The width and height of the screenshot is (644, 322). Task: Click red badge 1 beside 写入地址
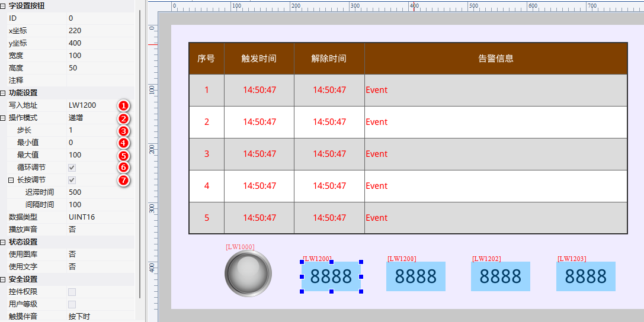(x=123, y=105)
